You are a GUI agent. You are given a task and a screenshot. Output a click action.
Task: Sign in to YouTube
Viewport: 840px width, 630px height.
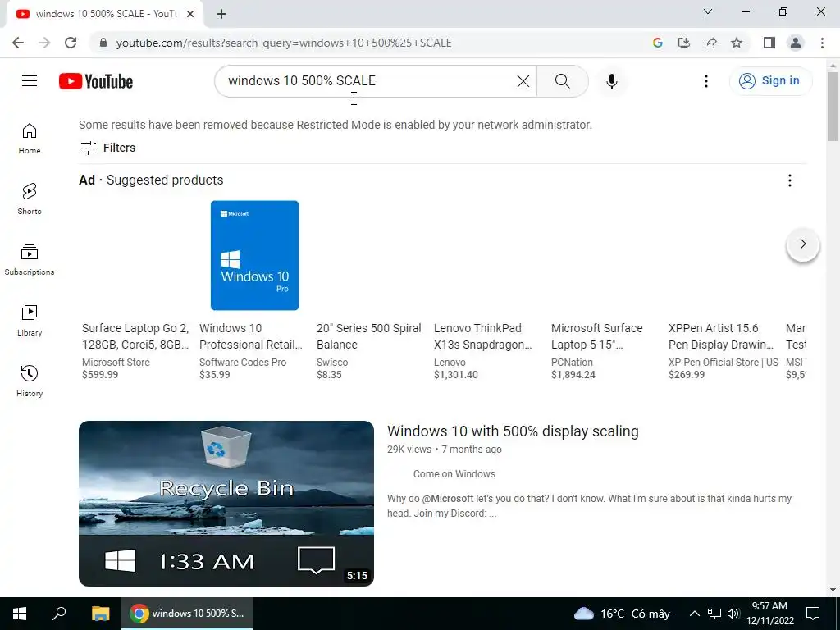[x=769, y=81]
